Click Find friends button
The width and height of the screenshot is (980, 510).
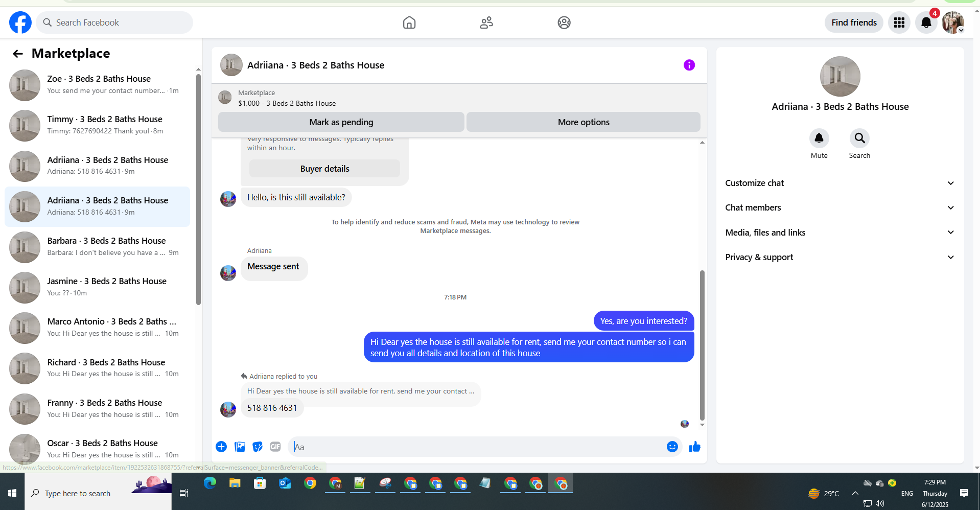coord(854,22)
